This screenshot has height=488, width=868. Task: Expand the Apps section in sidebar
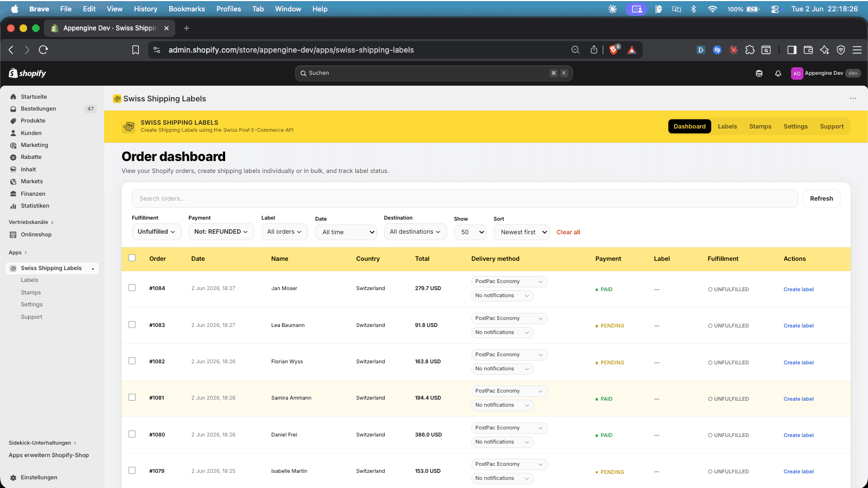click(x=17, y=253)
